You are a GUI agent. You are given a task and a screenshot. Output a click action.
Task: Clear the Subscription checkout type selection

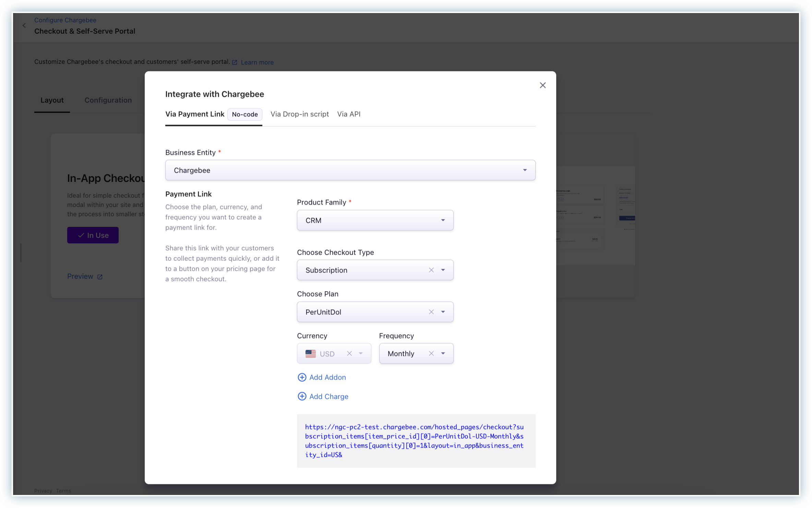tap(431, 270)
